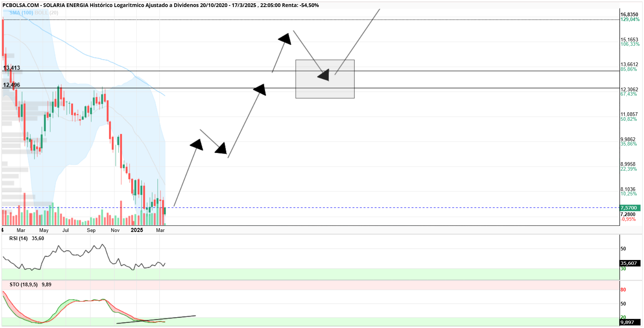This screenshot has height=328, width=644.
Task: Click the -0,95% percentage label
Action: [x=628, y=219]
